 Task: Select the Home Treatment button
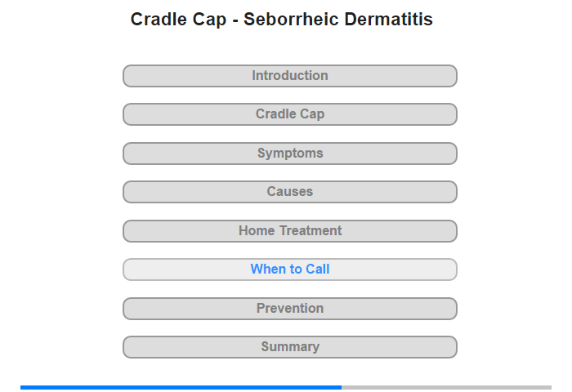click(x=289, y=231)
